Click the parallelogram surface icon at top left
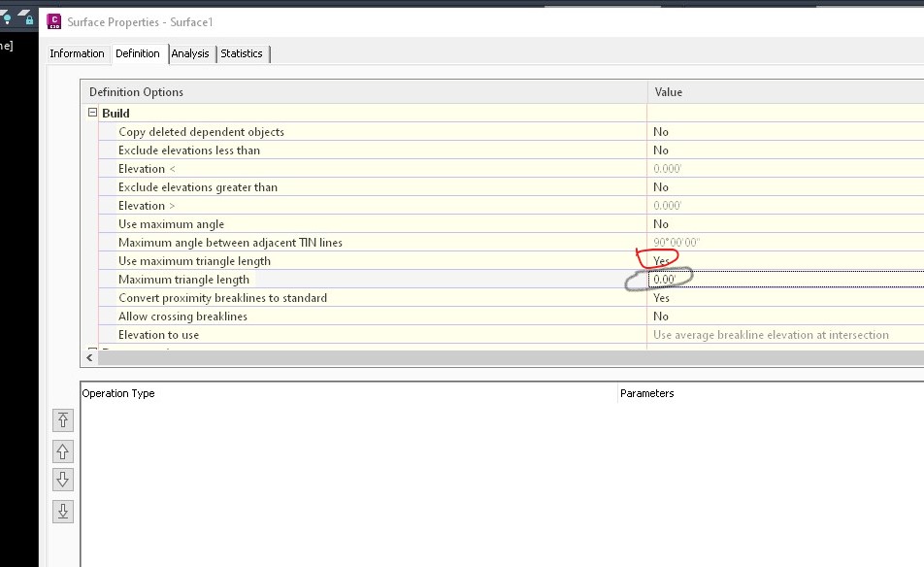This screenshot has height=567, width=924. click(23, 11)
